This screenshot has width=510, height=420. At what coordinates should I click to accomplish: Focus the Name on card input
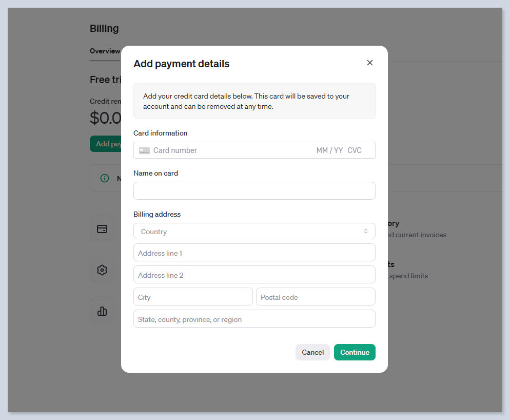(x=254, y=190)
